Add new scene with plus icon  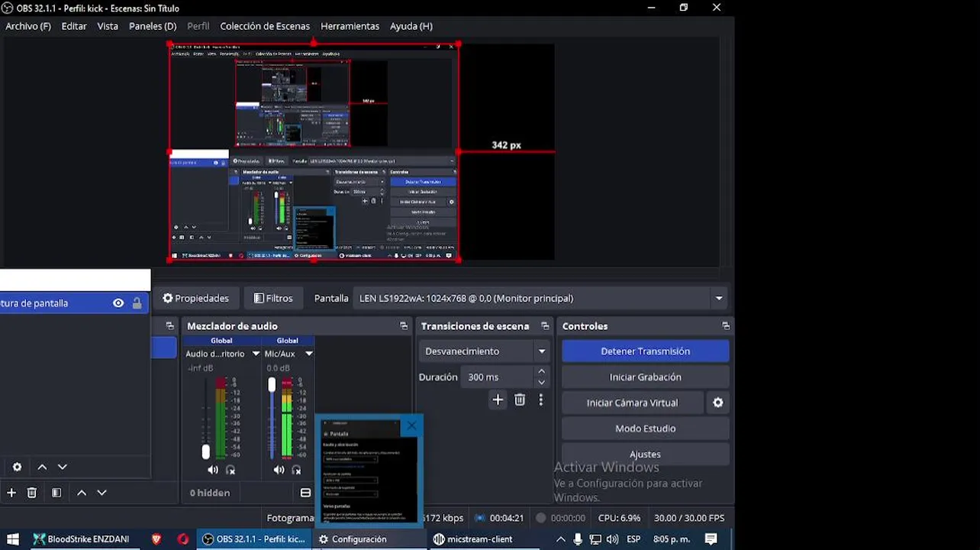click(11, 493)
